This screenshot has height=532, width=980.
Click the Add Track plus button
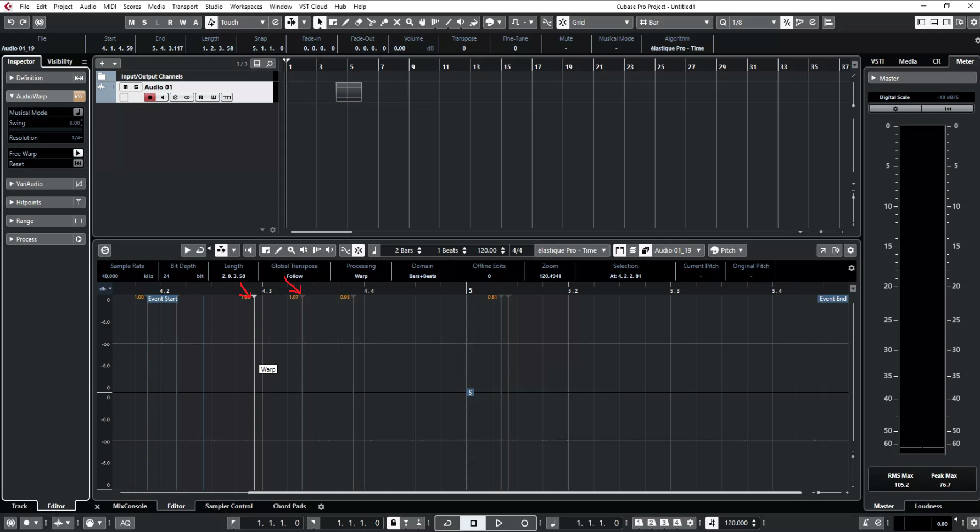(102, 64)
